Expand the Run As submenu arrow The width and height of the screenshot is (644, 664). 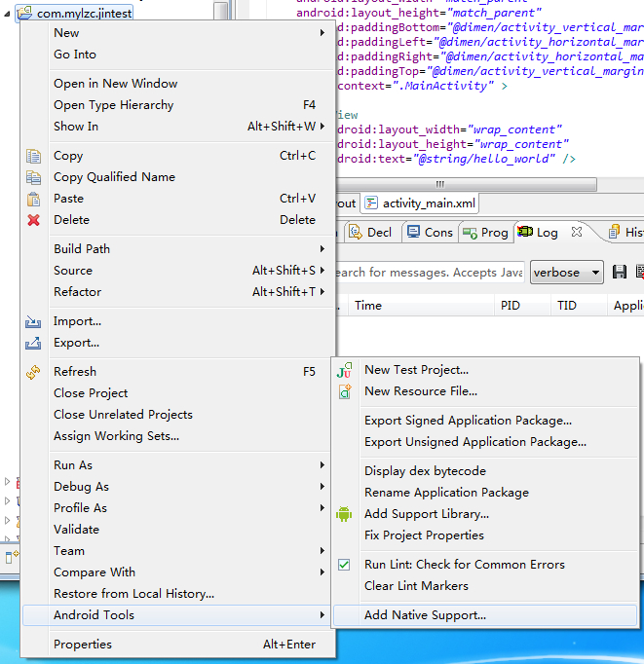[x=322, y=465]
